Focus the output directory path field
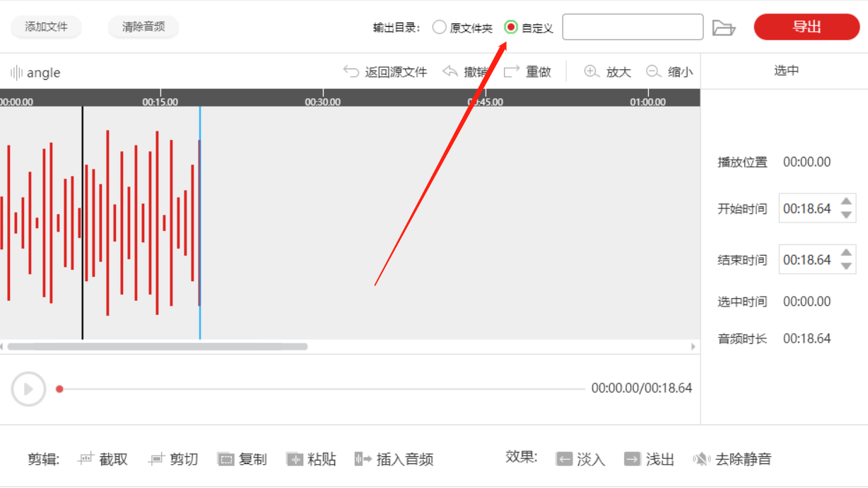The height and width of the screenshot is (488, 868). (x=633, y=28)
